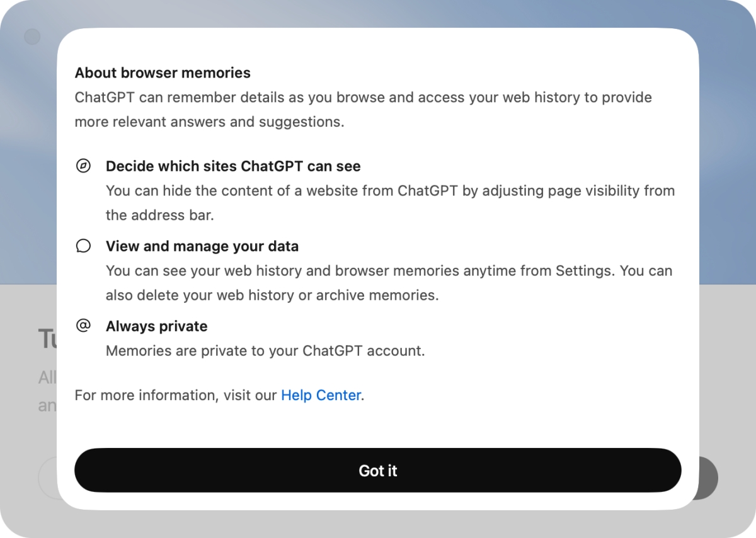Click the Memories are private description text
The image size is (756, 538).
265,351
